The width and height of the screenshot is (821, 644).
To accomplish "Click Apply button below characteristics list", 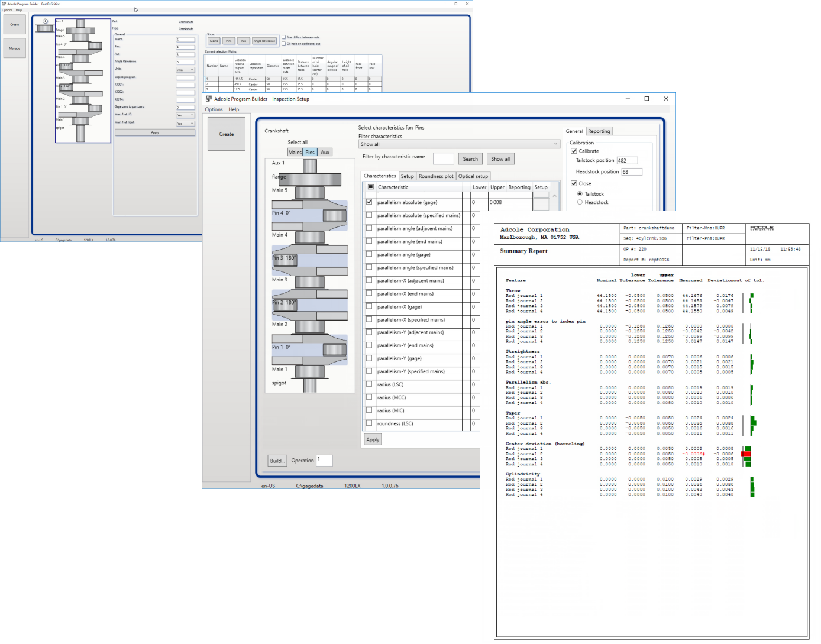I will pyautogui.click(x=373, y=439).
